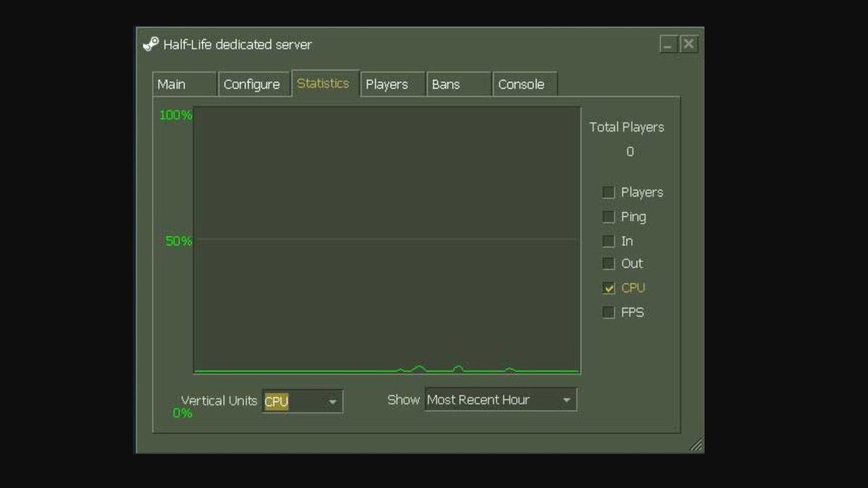Enable the FPS graph checkbox
This screenshot has width=868, height=488.
point(608,312)
